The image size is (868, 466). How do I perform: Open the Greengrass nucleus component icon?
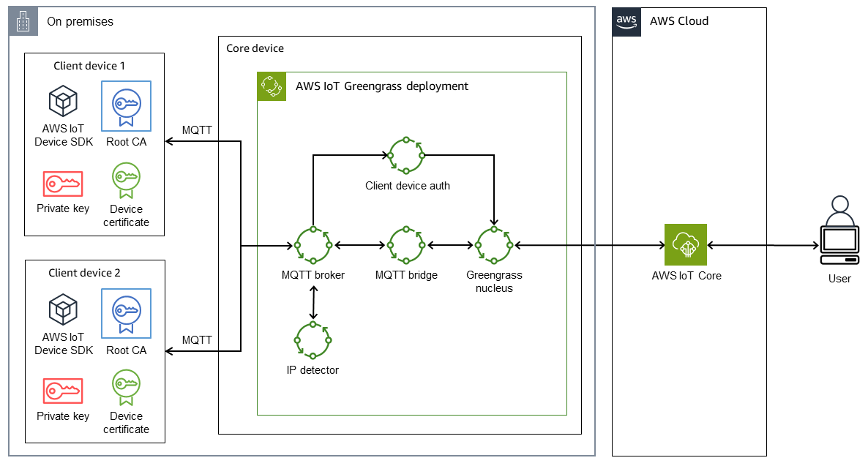tap(494, 245)
